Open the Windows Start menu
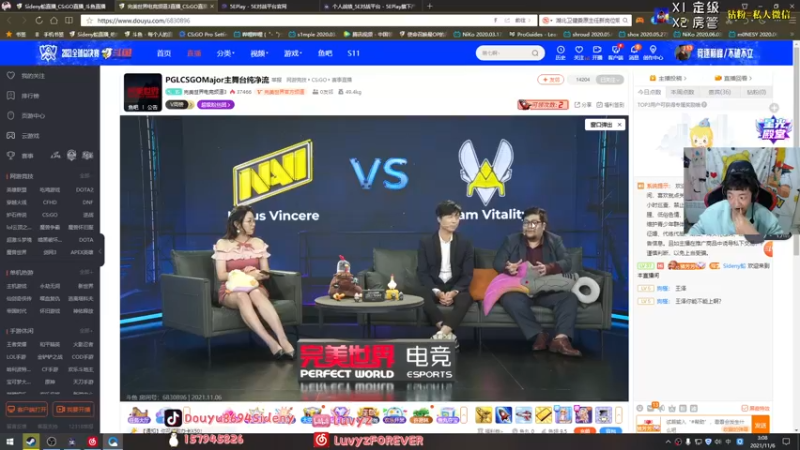Viewport: 800px width, 450px height. (x=10, y=441)
